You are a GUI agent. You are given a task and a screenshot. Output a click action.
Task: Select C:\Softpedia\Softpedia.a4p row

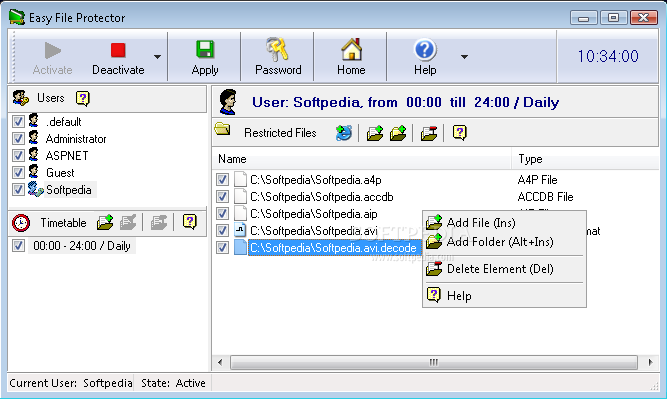pos(316,180)
